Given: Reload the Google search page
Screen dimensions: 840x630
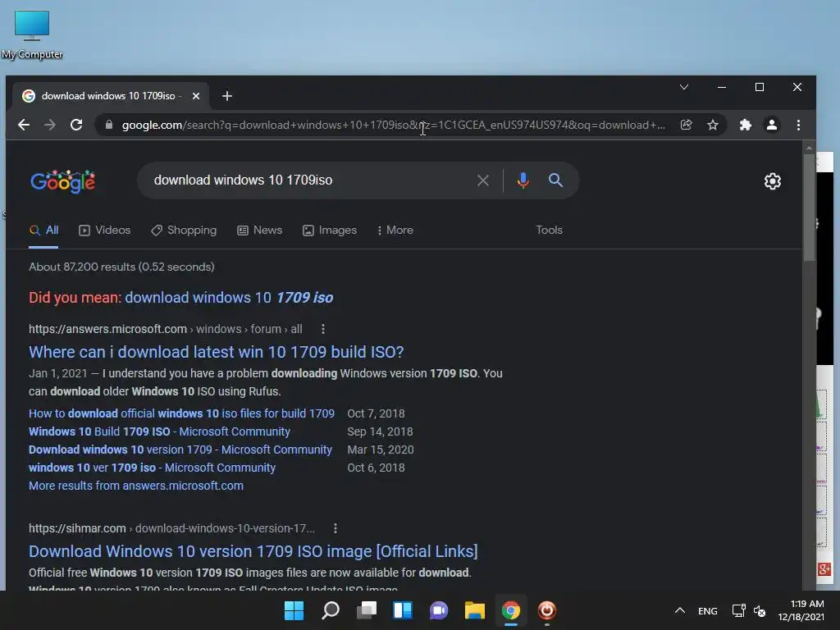Looking at the screenshot, I should pos(76,125).
